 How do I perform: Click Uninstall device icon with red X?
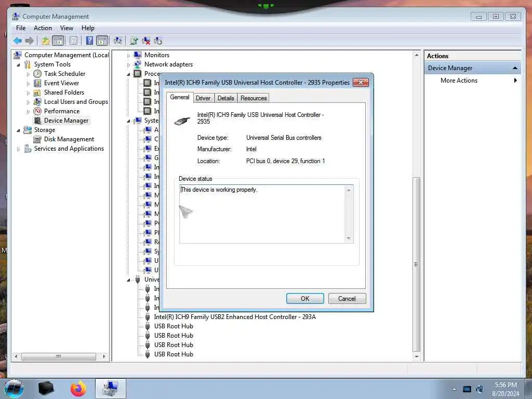[146, 41]
